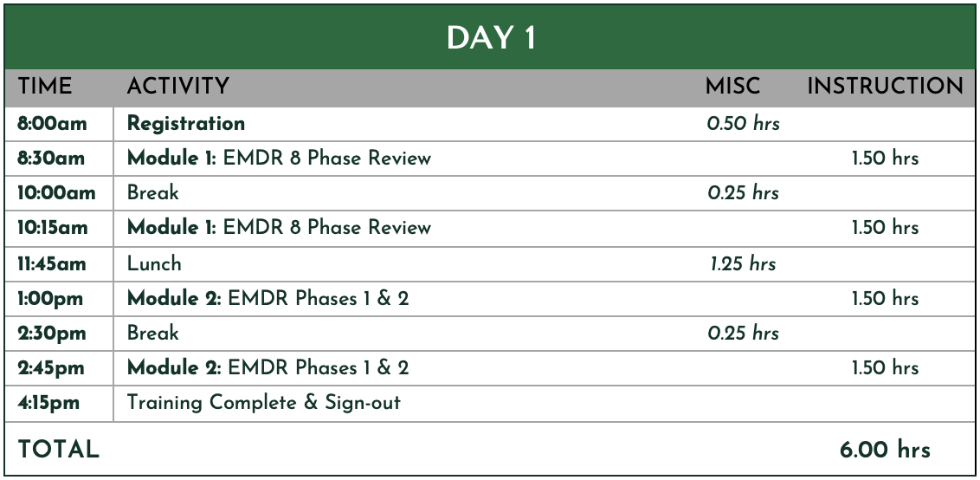The height and width of the screenshot is (480, 980).
Task: Click the TOTAL row label
Action: pos(58,450)
